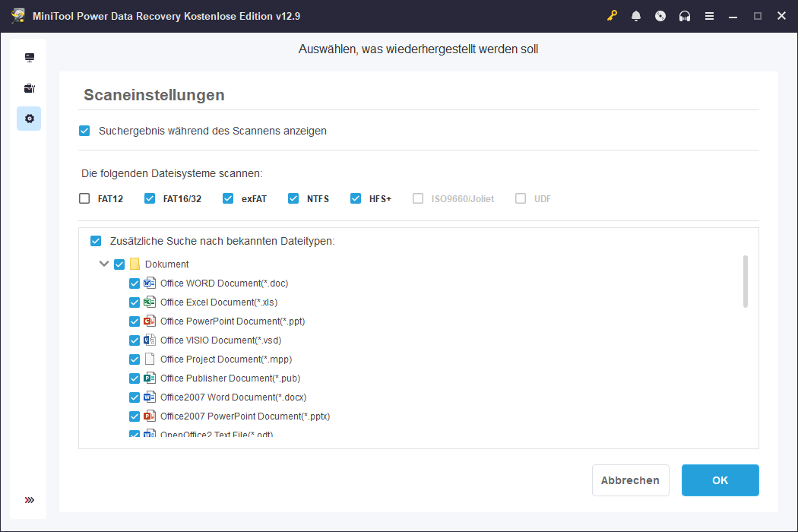Click the 'FAT16/32' label text
This screenshot has width=798, height=532.
182,198
